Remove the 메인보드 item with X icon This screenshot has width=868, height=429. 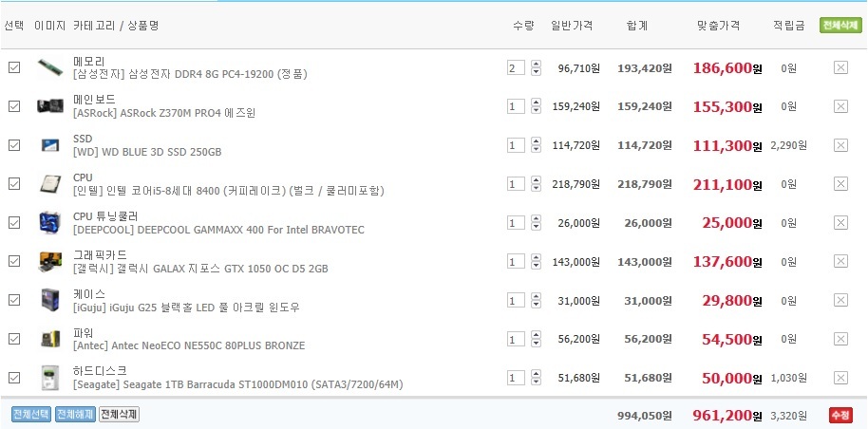coord(840,106)
